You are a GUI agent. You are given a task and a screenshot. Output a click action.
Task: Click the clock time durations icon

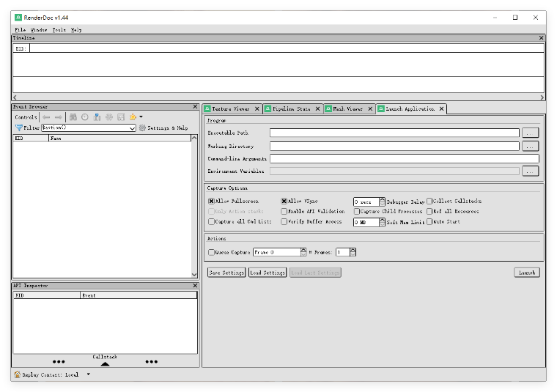point(85,117)
